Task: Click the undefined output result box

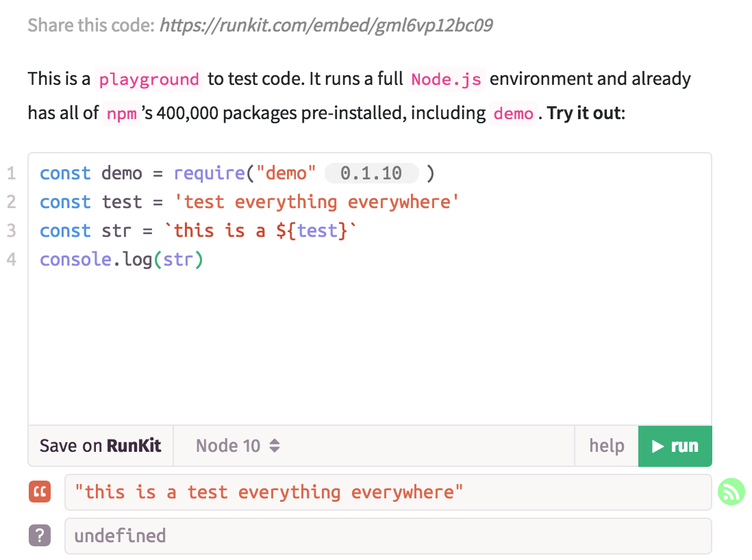Action: click(x=388, y=536)
